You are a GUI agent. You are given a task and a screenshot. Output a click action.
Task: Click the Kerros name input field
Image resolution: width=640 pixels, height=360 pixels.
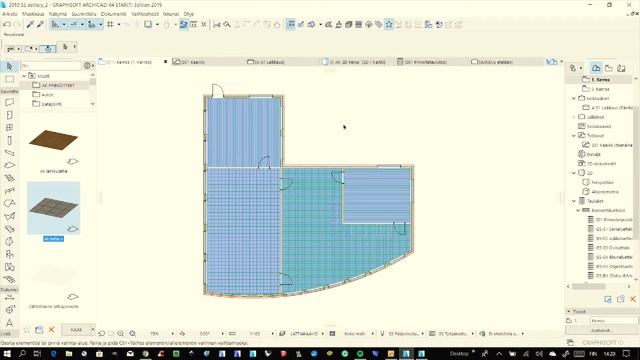click(613, 321)
